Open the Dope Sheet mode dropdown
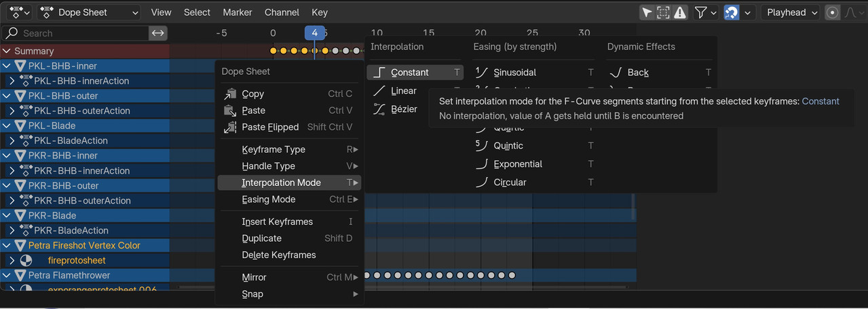 tap(90, 12)
